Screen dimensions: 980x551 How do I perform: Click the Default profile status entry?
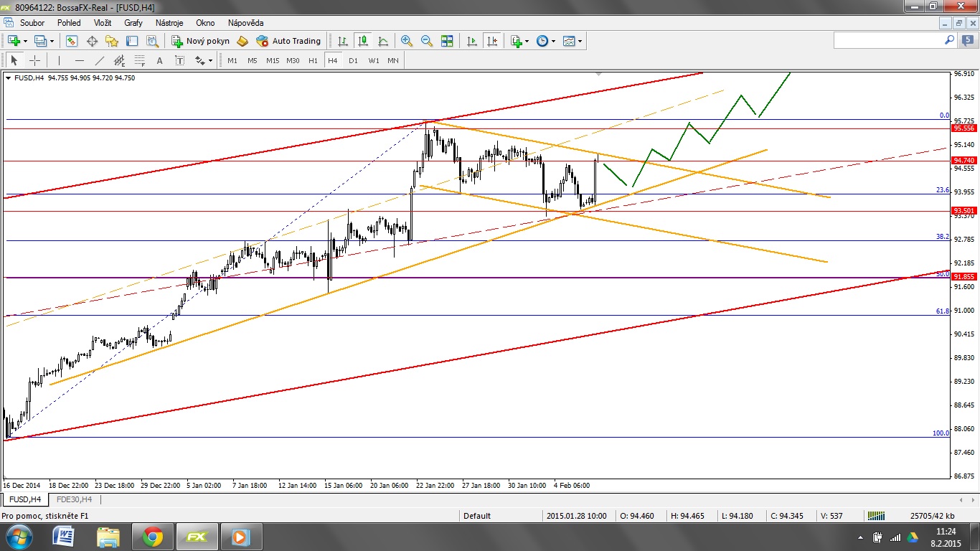[477, 516]
